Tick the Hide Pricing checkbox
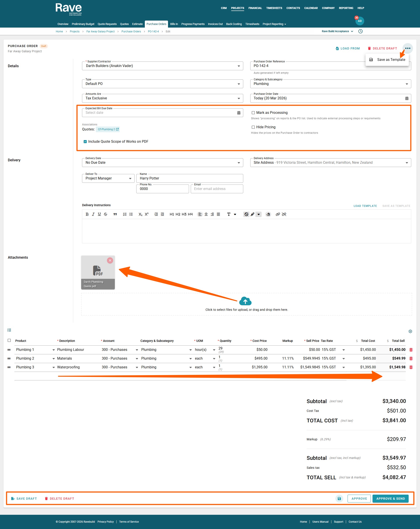This screenshot has width=420, height=529. tap(253, 127)
